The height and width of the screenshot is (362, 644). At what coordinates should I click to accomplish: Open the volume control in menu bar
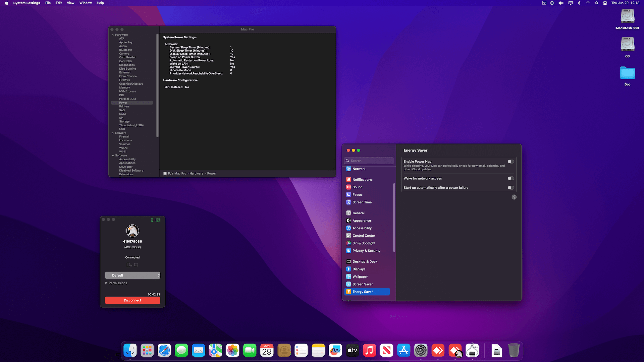tap(561, 3)
